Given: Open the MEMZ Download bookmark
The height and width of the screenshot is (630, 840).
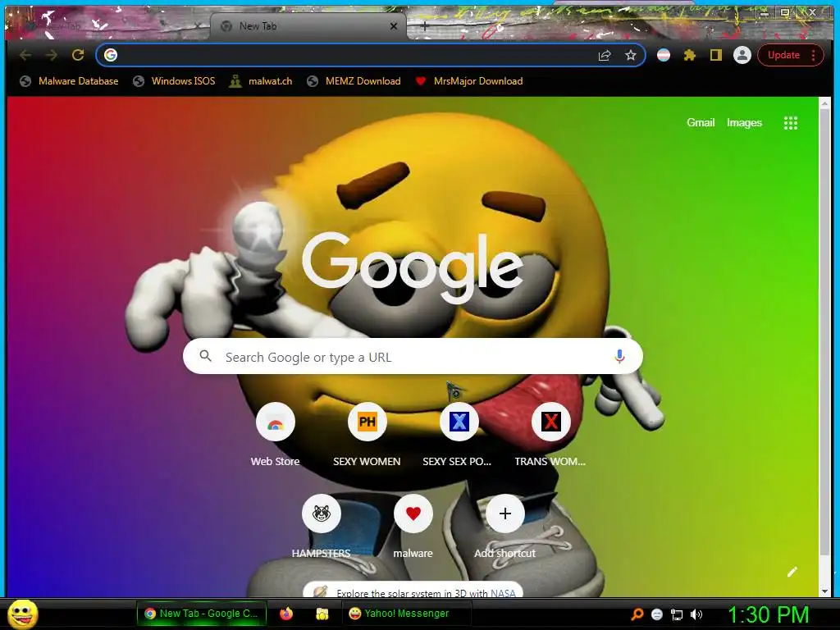Looking at the screenshot, I should 354,81.
